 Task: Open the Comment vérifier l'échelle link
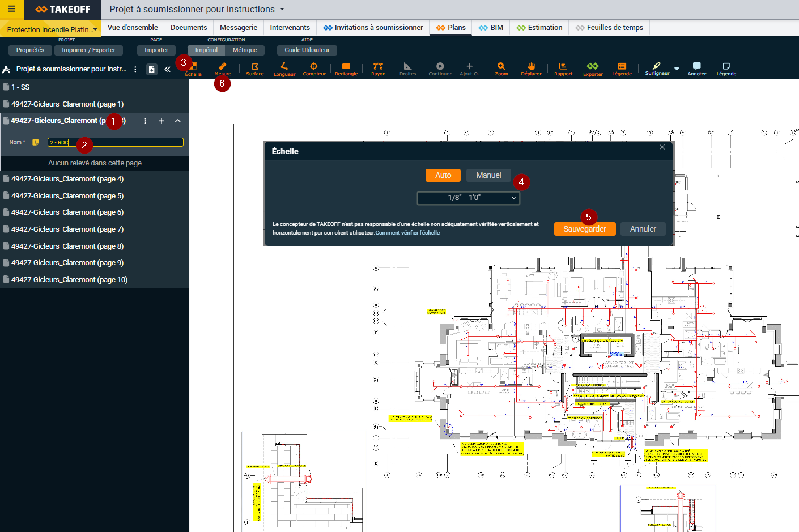(407, 233)
